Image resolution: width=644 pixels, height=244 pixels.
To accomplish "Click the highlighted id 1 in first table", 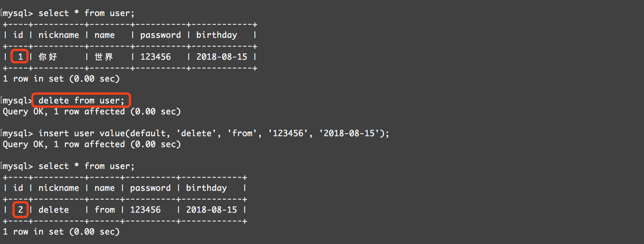I will pyautogui.click(x=20, y=57).
